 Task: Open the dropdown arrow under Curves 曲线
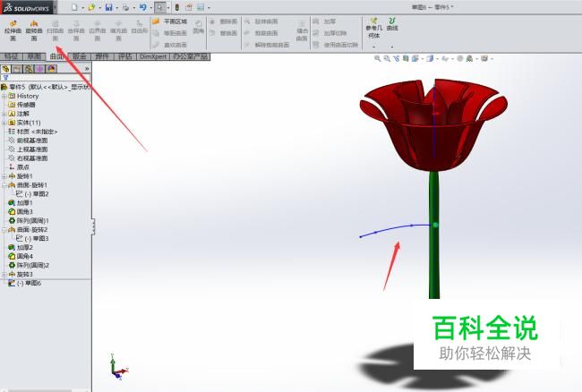click(392, 47)
